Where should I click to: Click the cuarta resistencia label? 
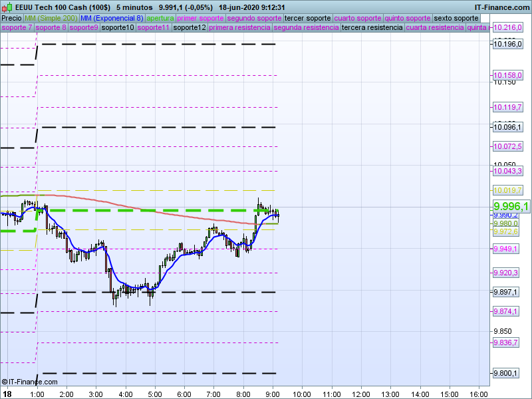click(x=434, y=28)
